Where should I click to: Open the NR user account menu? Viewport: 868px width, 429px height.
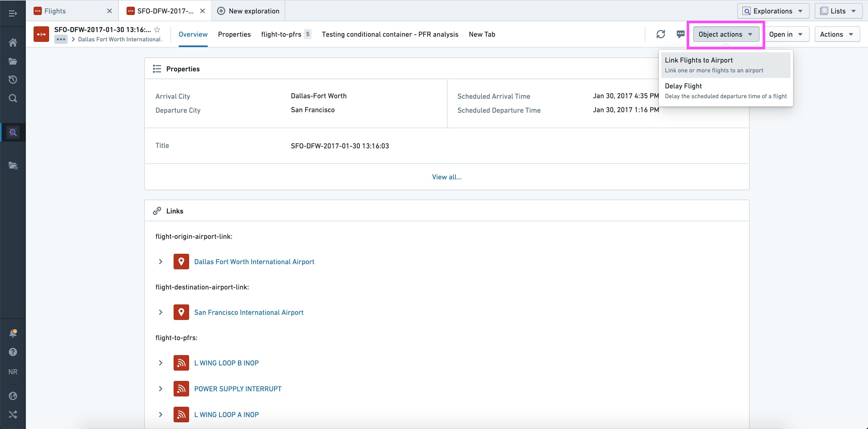click(13, 372)
